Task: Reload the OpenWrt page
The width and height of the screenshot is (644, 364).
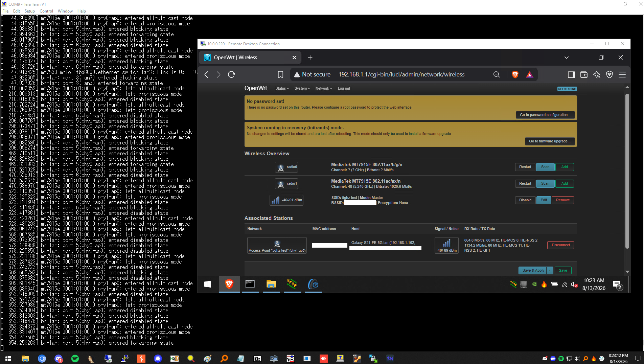Action: click(231, 74)
